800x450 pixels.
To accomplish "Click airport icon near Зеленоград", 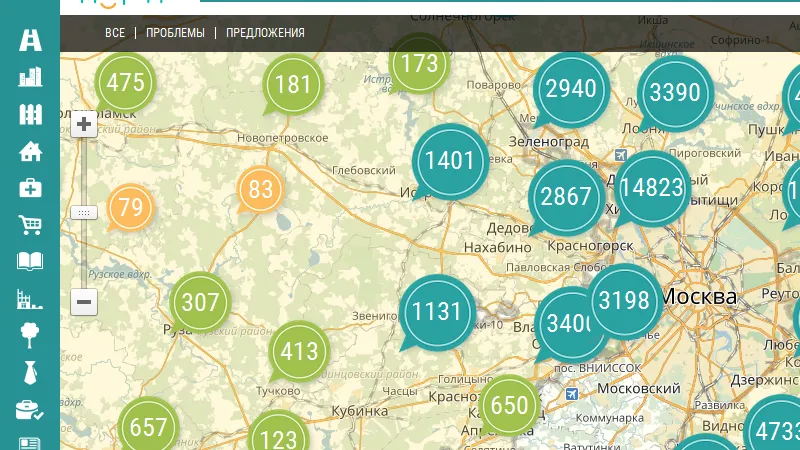I will [x=620, y=155].
